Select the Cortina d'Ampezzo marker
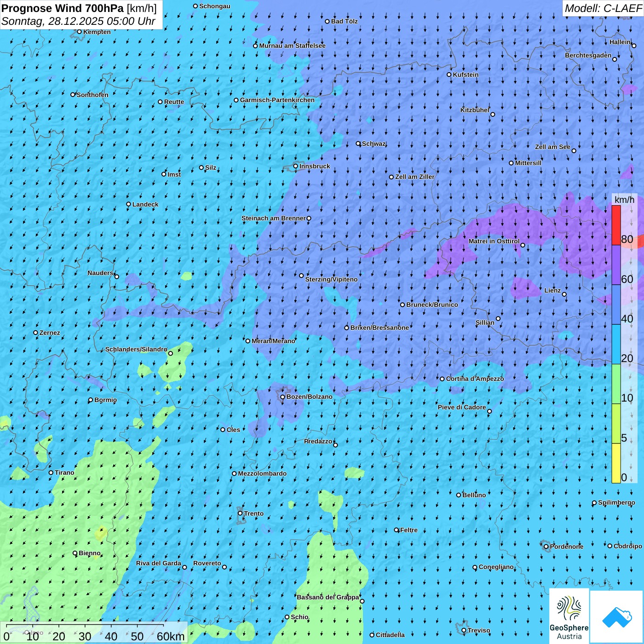This screenshot has width=644, height=644. tap(443, 379)
